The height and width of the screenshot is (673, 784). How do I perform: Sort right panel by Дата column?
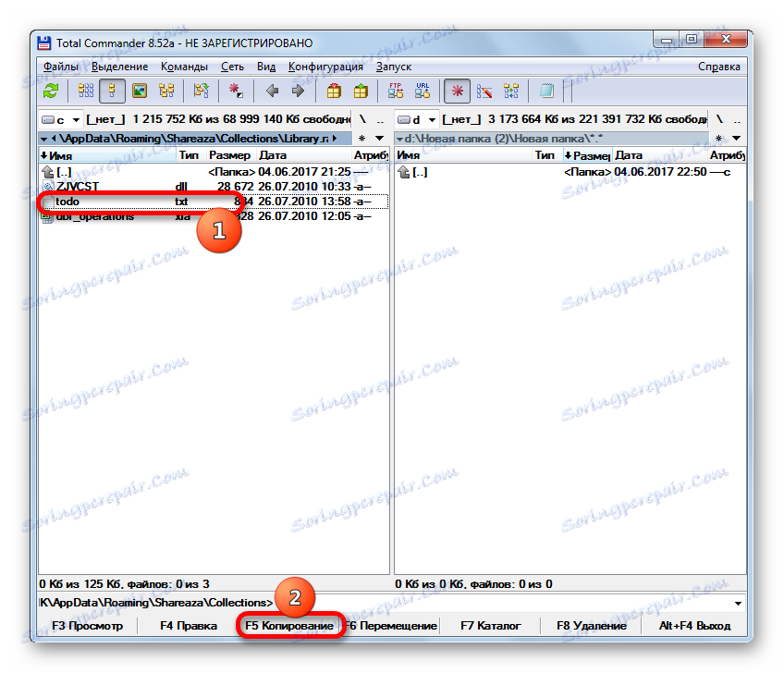coord(660,155)
